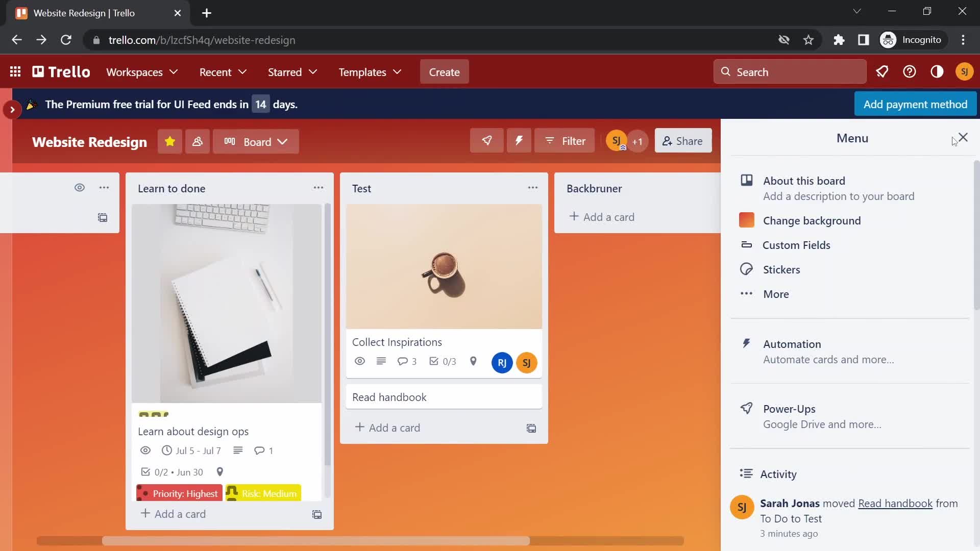Toggle star on Website Redesign board

[169, 141]
